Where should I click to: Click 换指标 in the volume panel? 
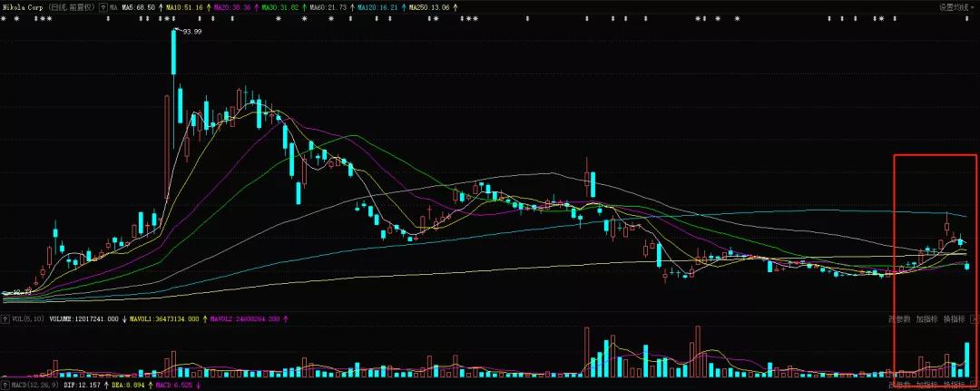pos(954,319)
